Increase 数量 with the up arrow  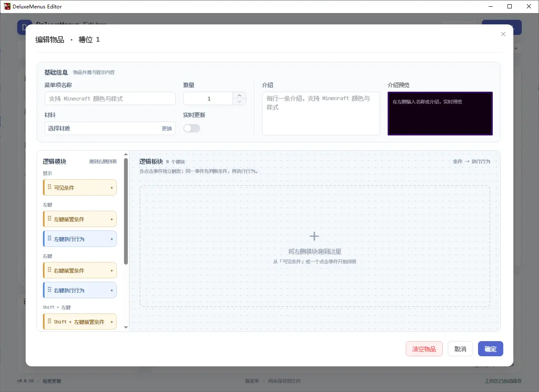point(239,95)
